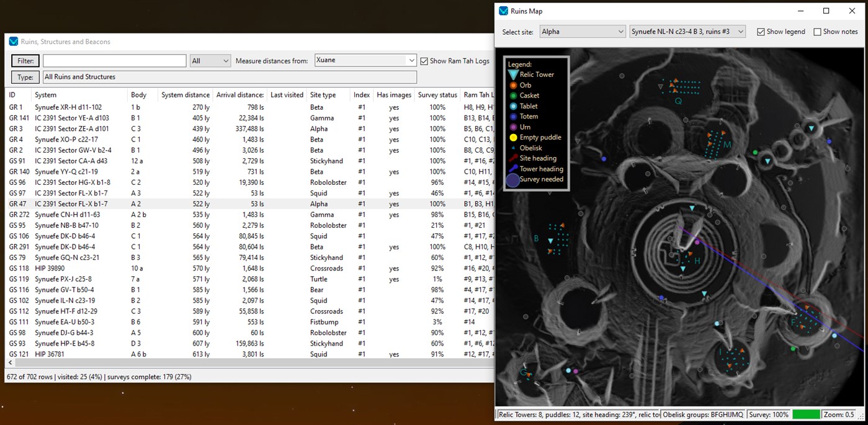This screenshot has width=868, height=425.
Task: Click the purple Urn legend icon
Action: coord(512,127)
